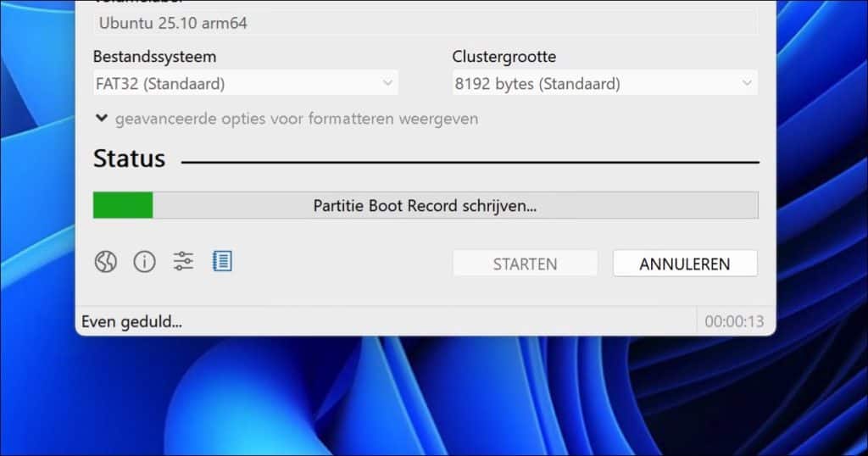The height and width of the screenshot is (456, 868).
Task: Open the Clustergrootte 8192 bytes dropdown
Action: click(x=604, y=83)
